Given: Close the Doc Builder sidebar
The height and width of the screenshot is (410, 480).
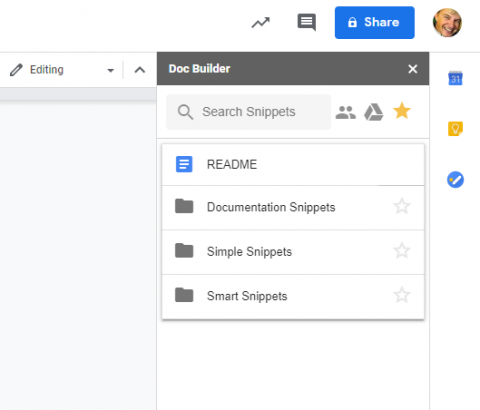Looking at the screenshot, I should tap(413, 69).
